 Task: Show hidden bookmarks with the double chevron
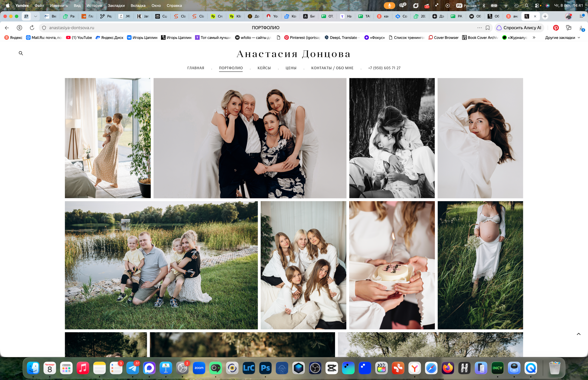534,37
